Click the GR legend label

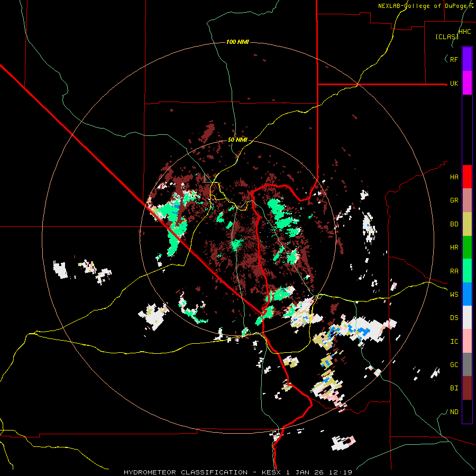pos(454,200)
